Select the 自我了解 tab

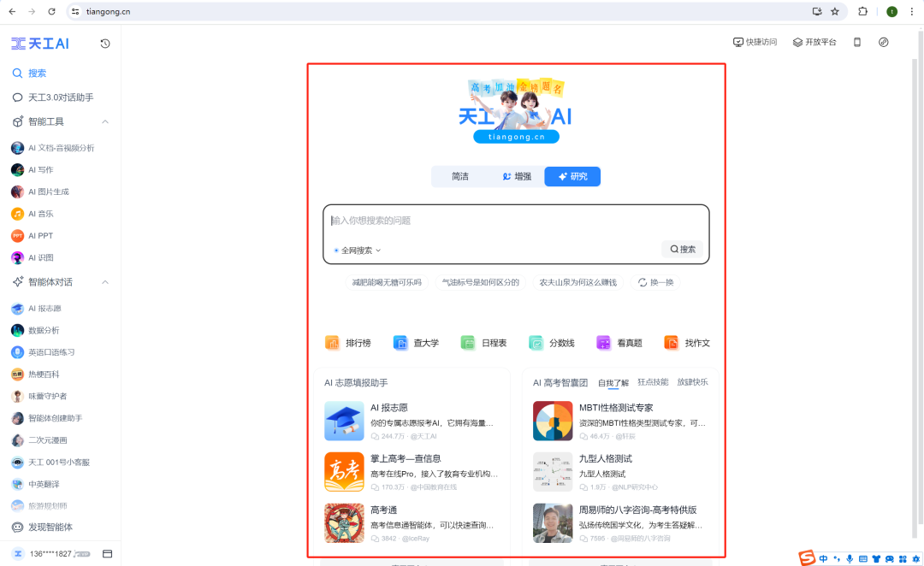(613, 383)
